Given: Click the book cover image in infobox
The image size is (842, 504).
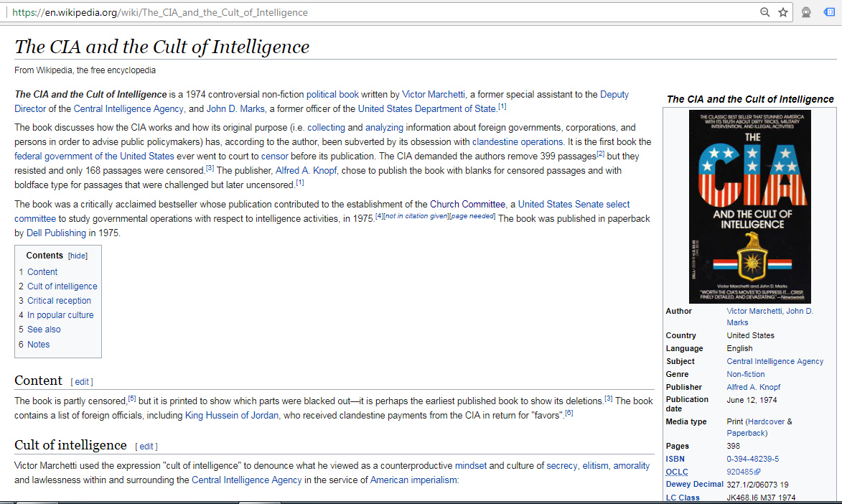Looking at the screenshot, I should point(750,206).
